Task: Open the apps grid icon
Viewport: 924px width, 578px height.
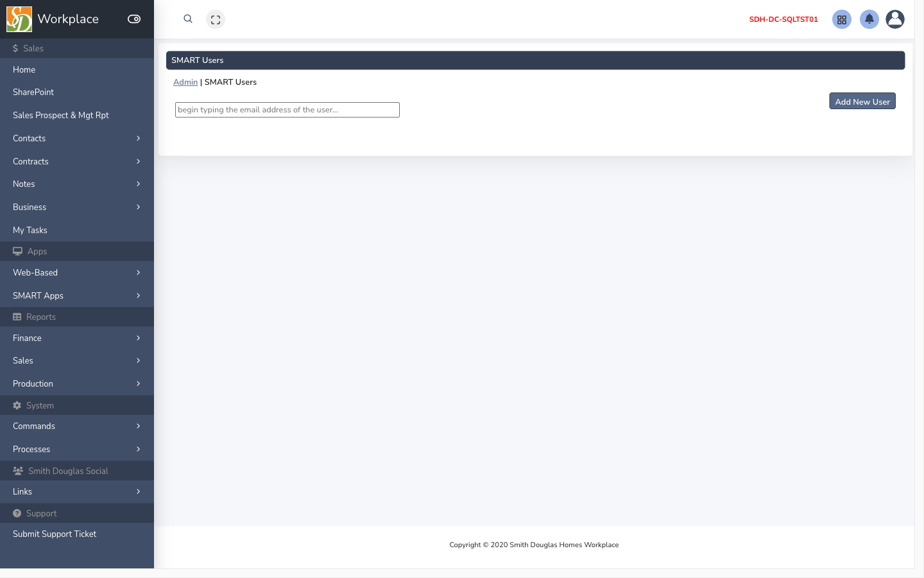Action: (842, 20)
